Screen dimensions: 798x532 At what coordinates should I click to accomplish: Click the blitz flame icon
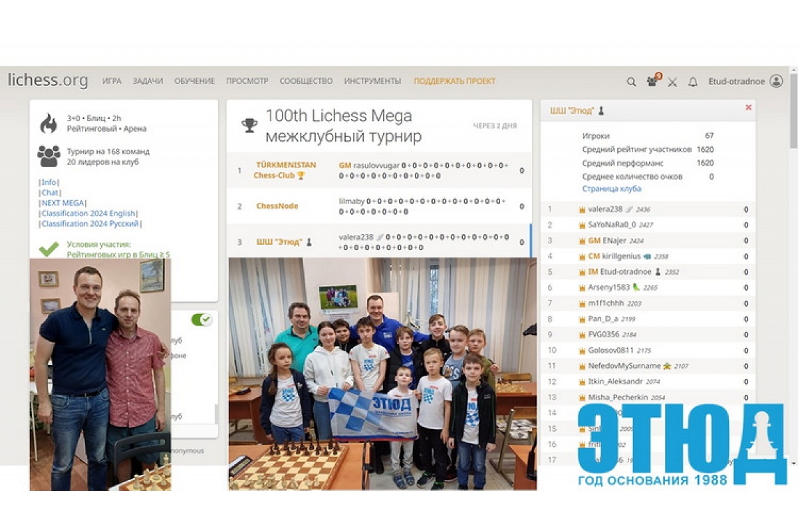point(49,123)
